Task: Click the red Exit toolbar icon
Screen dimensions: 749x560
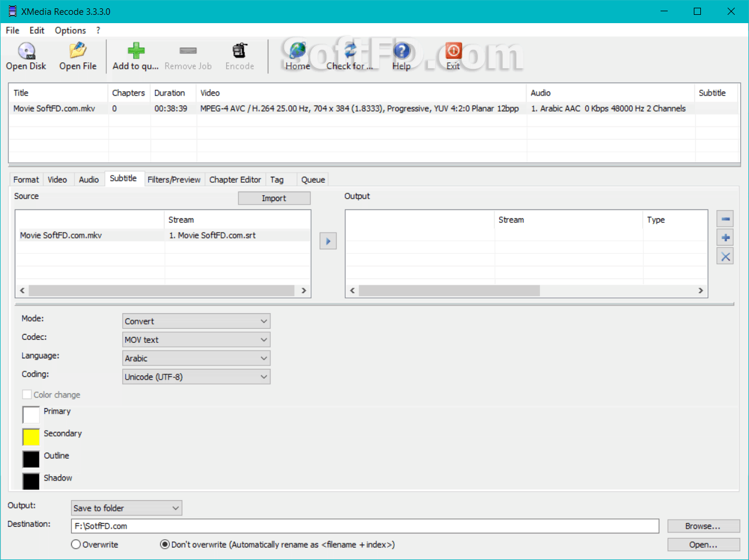Action: point(453,50)
